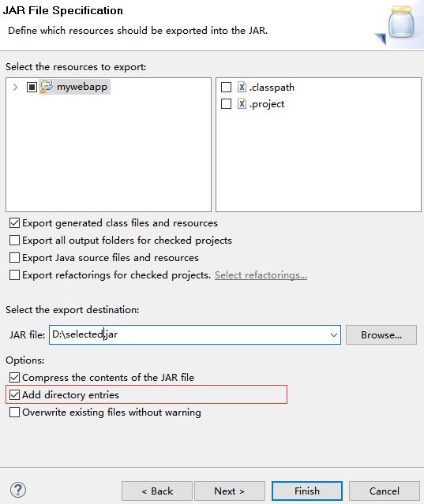Enable Export all output folders option
This screenshot has height=504, width=424.
pos(14,240)
